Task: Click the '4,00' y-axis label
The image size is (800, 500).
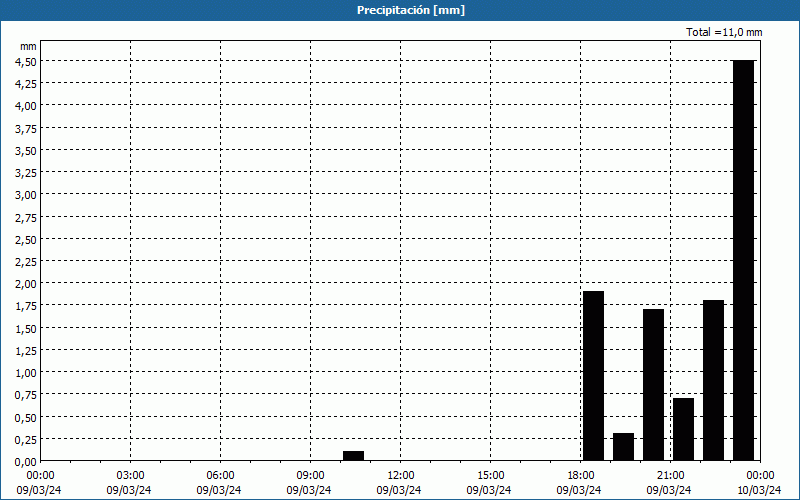Action: 26,106
